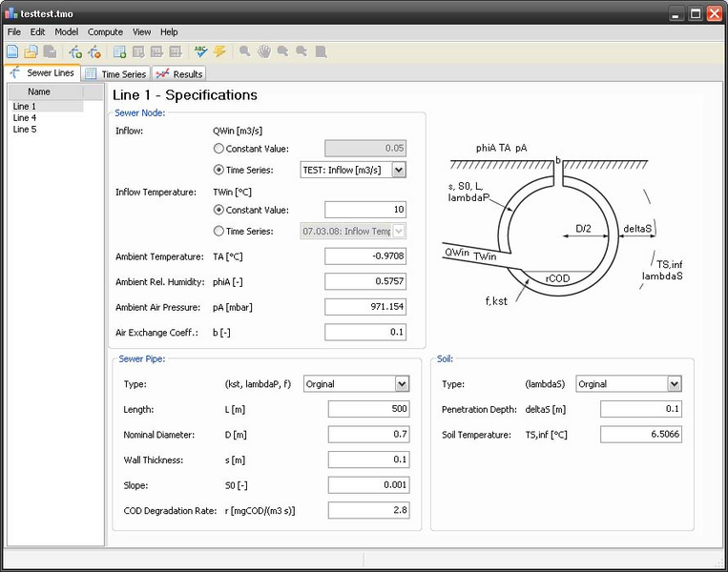The height and width of the screenshot is (572, 728).
Task: Expand the Sewer Pipe Type dropdown
Action: pyautogui.click(x=402, y=384)
